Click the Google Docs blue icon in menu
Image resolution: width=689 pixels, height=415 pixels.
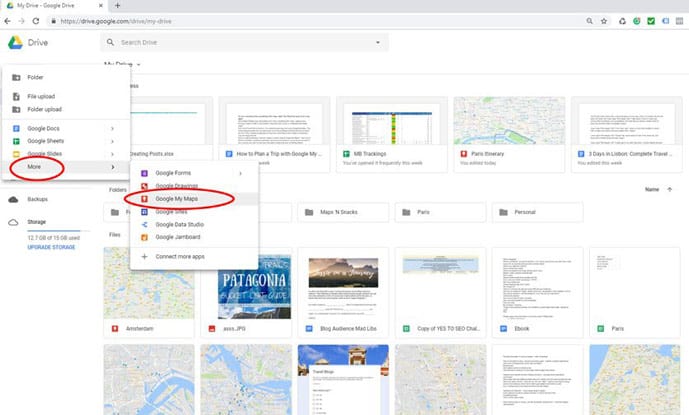[x=16, y=128]
